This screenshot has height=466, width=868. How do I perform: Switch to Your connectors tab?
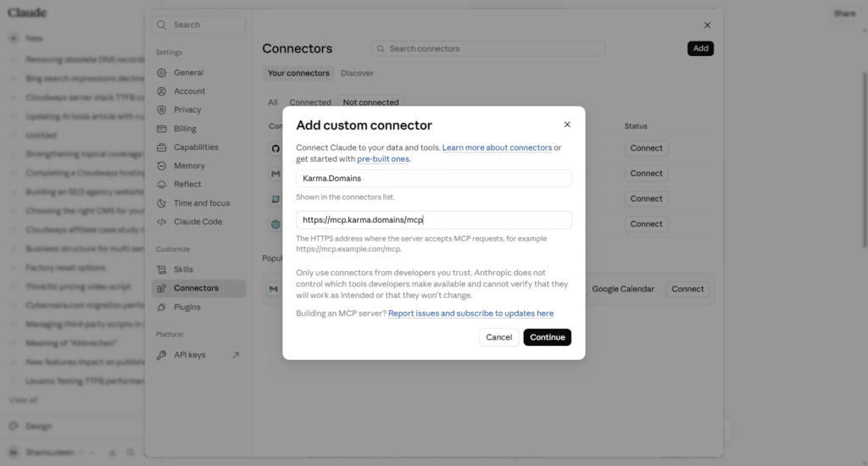pyautogui.click(x=298, y=73)
